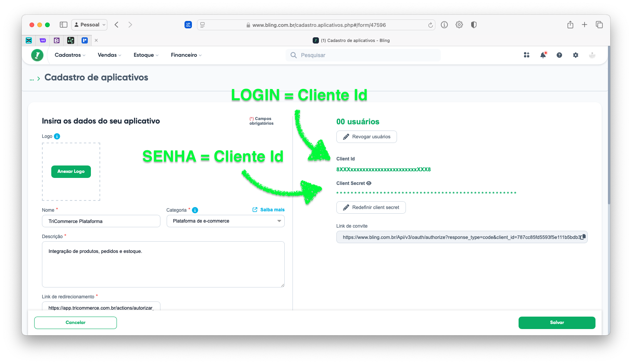This screenshot has height=364, width=632.
Task: Open the first pinned tab icon
Action: point(29,40)
